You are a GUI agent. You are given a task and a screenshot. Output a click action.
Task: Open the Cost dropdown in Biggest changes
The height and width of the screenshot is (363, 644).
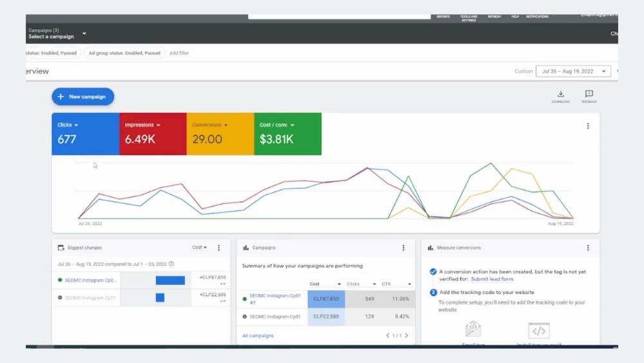(x=200, y=248)
